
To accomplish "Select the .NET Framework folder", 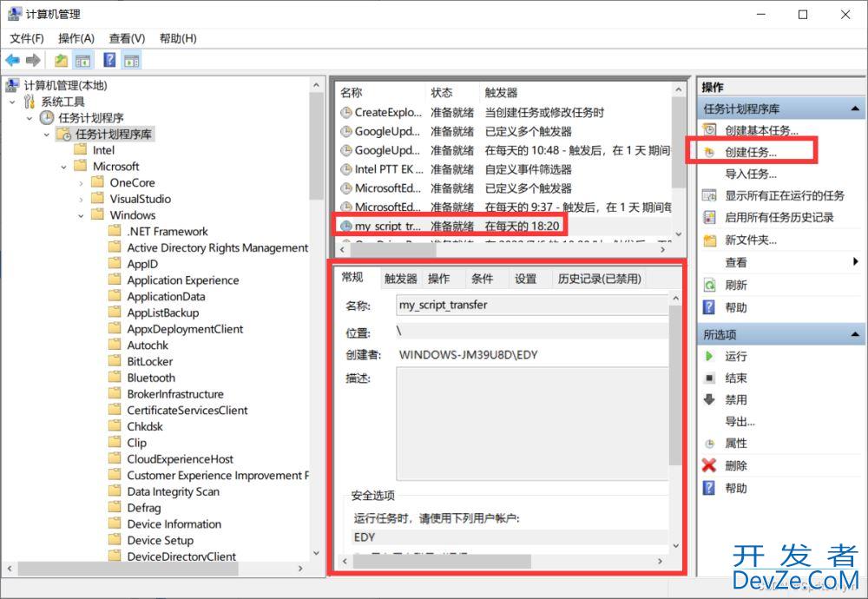I will (168, 232).
